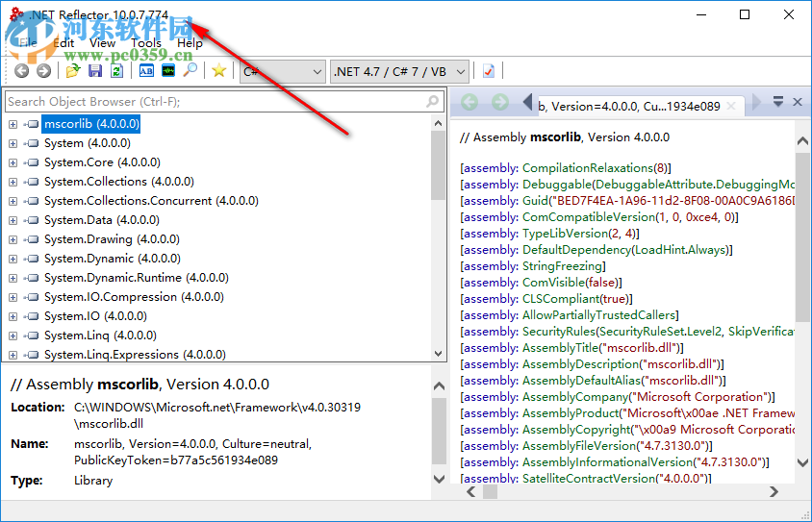Image resolution: width=812 pixels, height=522 pixels.
Task: Select System.Data (4.0.0.0) in the tree
Action: click(x=102, y=220)
